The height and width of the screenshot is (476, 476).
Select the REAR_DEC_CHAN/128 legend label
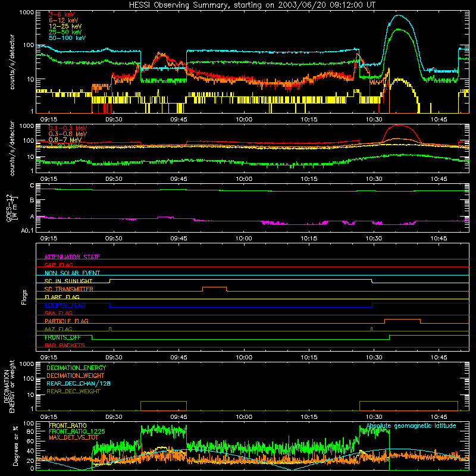click(79, 383)
